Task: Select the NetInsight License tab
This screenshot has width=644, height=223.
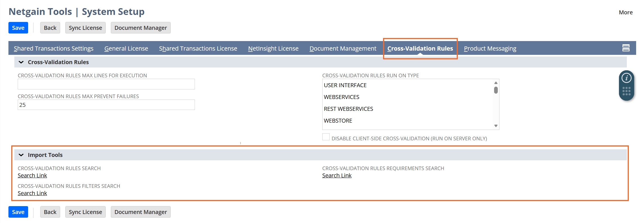Action: tap(273, 48)
